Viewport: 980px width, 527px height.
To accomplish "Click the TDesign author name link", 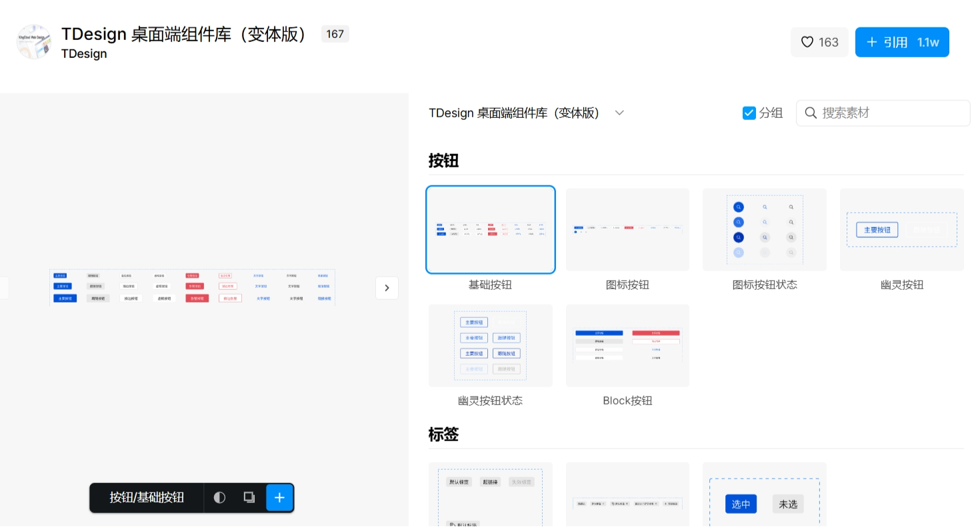I will click(x=84, y=54).
